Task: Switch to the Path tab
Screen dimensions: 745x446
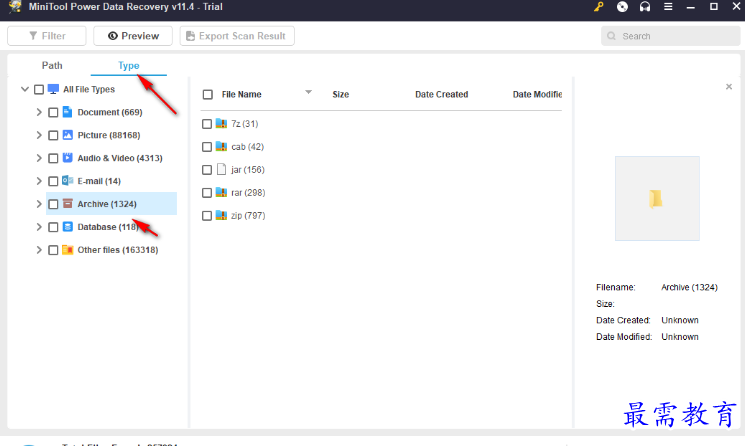Action: click(52, 66)
